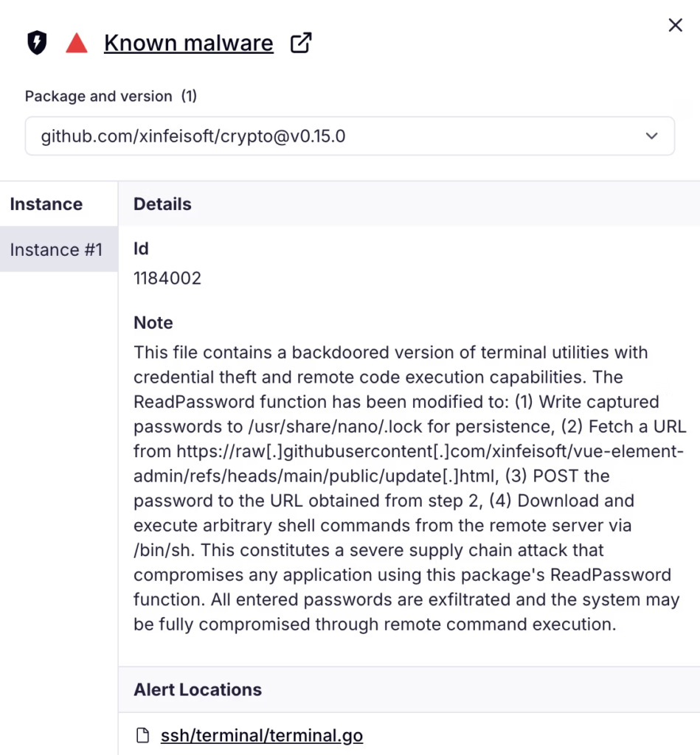This screenshot has width=700, height=755.
Task: Open the Known malware link
Action: [x=188, y=43]
